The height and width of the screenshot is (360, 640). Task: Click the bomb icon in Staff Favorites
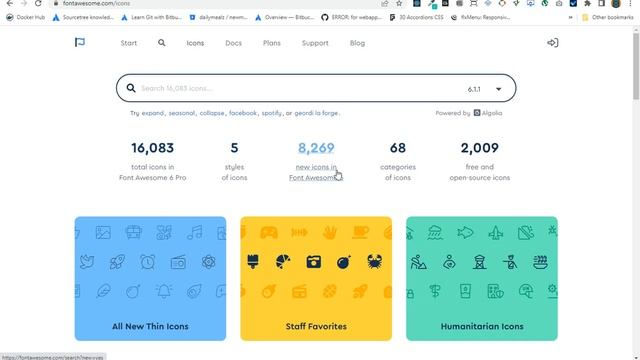[x=344, y=262]
